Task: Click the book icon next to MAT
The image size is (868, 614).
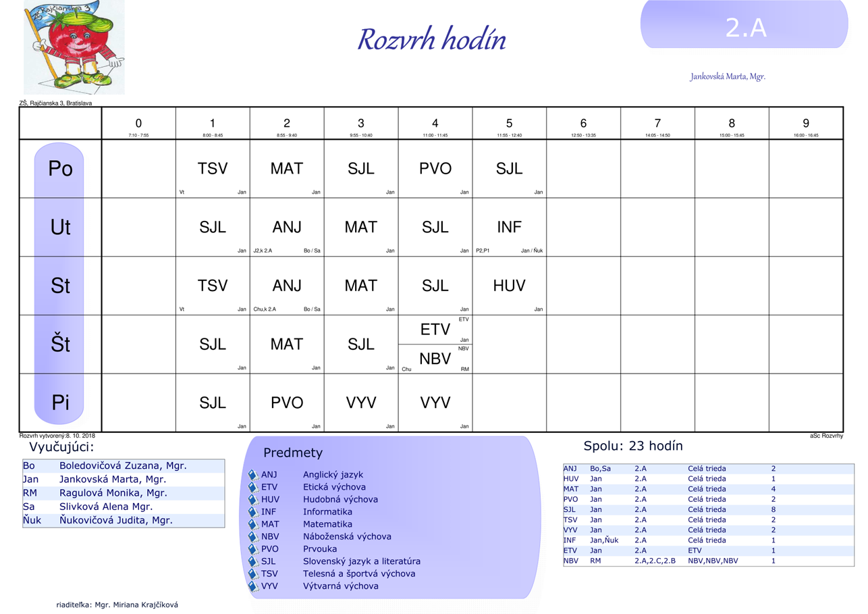Action: [254, 525]
